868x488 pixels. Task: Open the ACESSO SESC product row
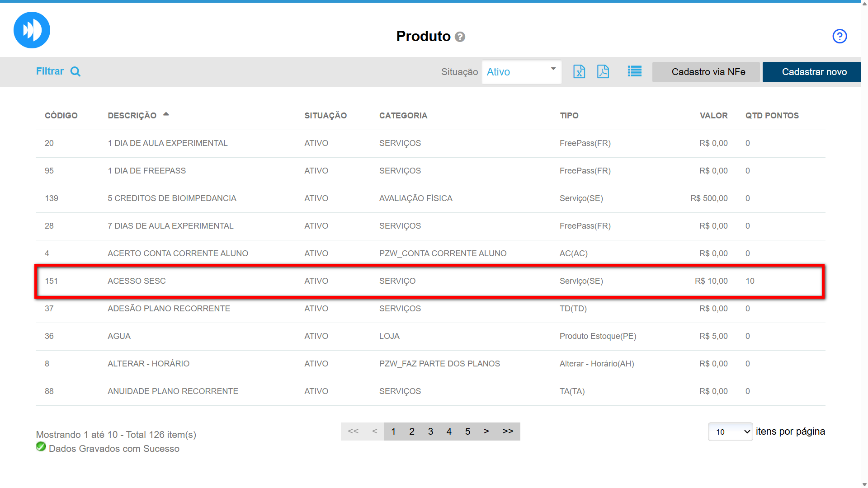pyautogui.click(x=137, y=281)
